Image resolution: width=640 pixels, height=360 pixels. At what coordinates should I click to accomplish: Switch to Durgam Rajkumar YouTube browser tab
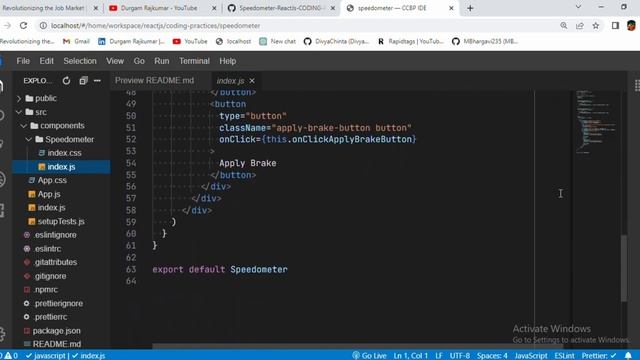pyautogui.click(x=159, y=8)
